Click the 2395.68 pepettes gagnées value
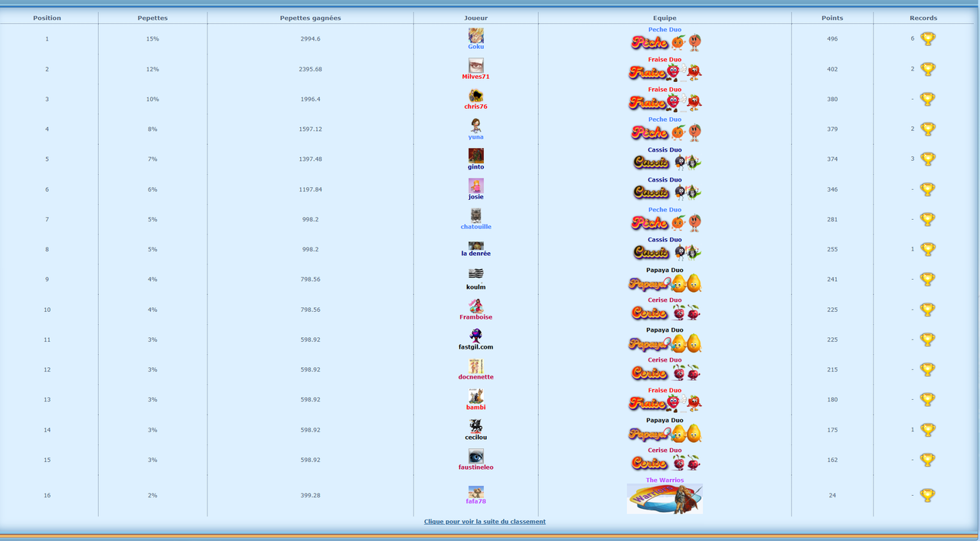 (310, 69)
